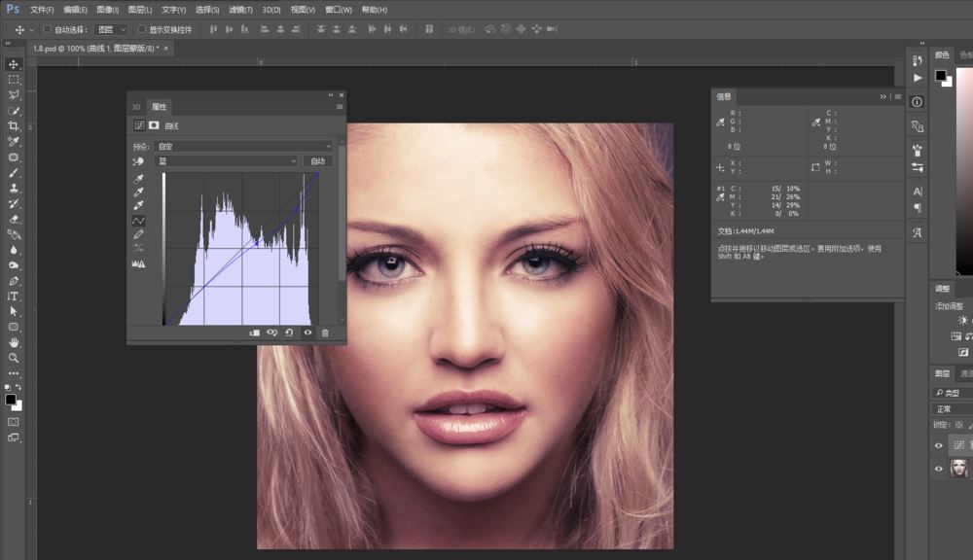Toggle clip-to-layer for the Curves adjustment
973x560 pixels.
tap(254, 333)
